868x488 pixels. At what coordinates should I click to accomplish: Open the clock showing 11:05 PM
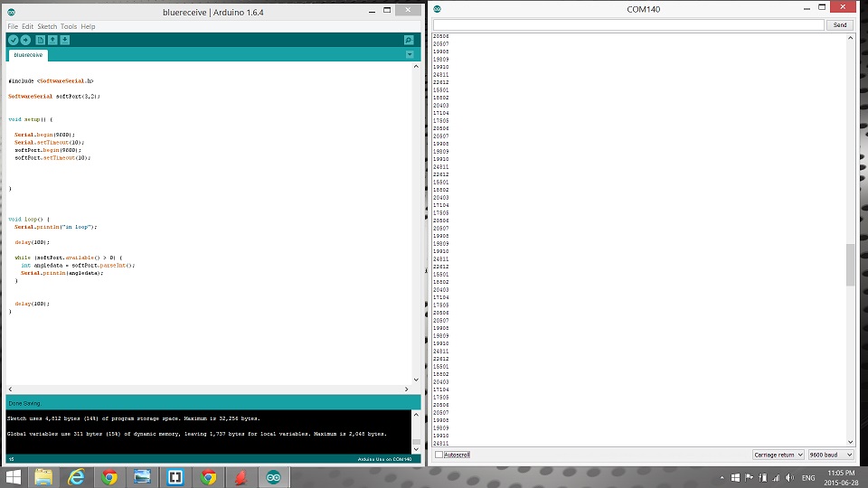[x=841, y=477]
